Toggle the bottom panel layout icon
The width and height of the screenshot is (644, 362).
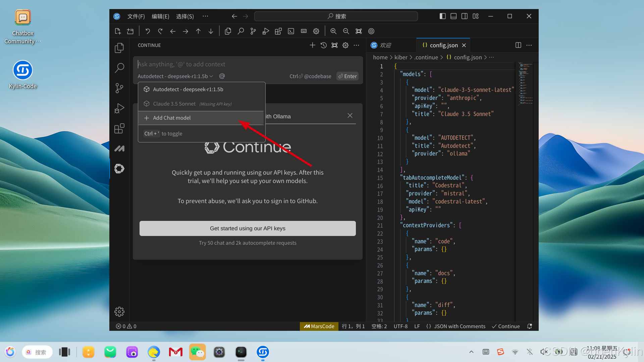(x=453, y=16)
